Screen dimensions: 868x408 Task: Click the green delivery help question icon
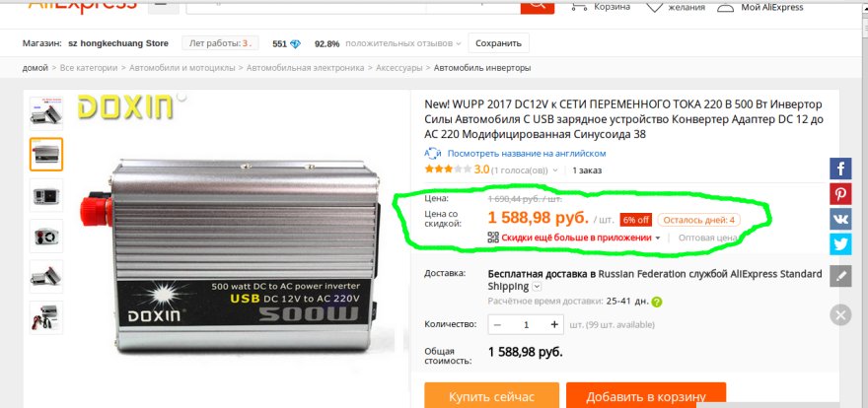657,302
